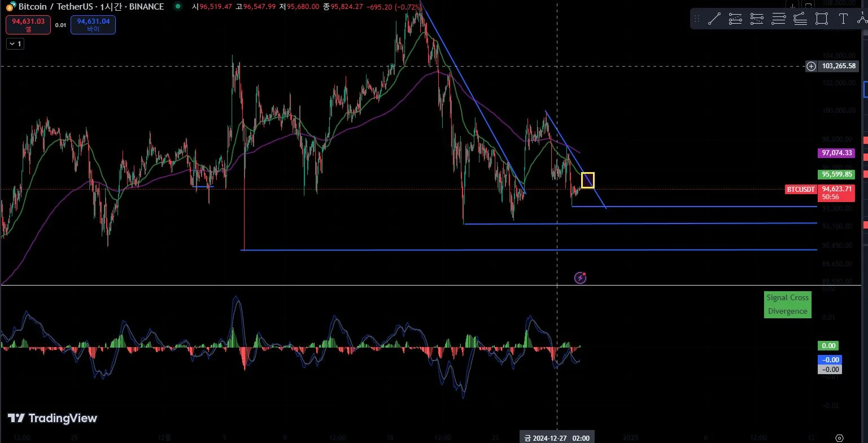Screen dimensions: 868x443
Task: Click the 1시간 interval in the title
Action: coord(112,7)
